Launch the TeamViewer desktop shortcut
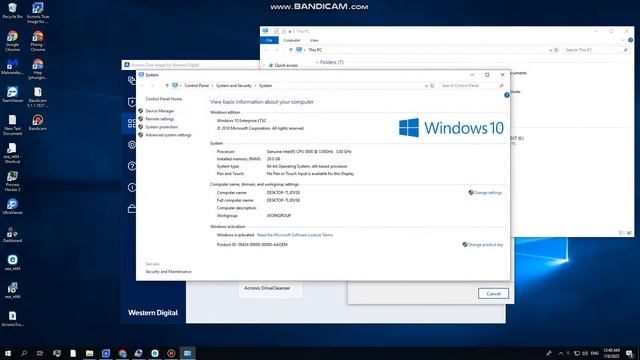The width and height of the screenshot is (640, 360). [12, 95]
